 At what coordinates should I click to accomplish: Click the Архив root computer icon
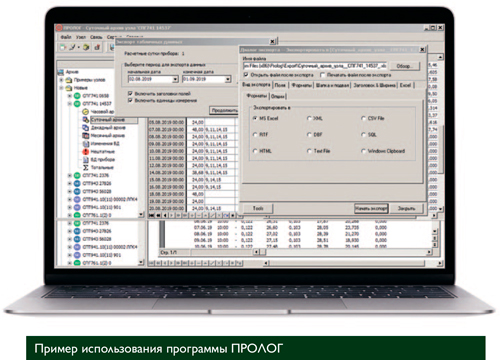(61, 72)
